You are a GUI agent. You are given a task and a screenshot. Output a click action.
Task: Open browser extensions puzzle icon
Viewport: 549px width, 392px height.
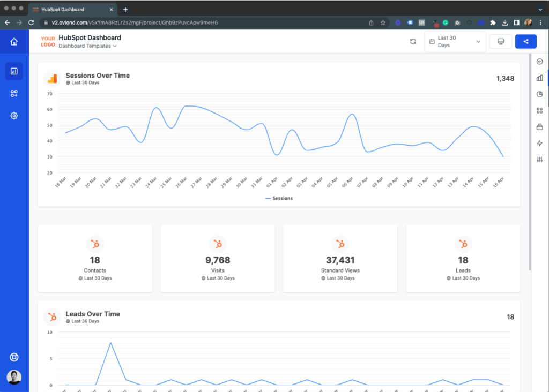tap(493, 22)
